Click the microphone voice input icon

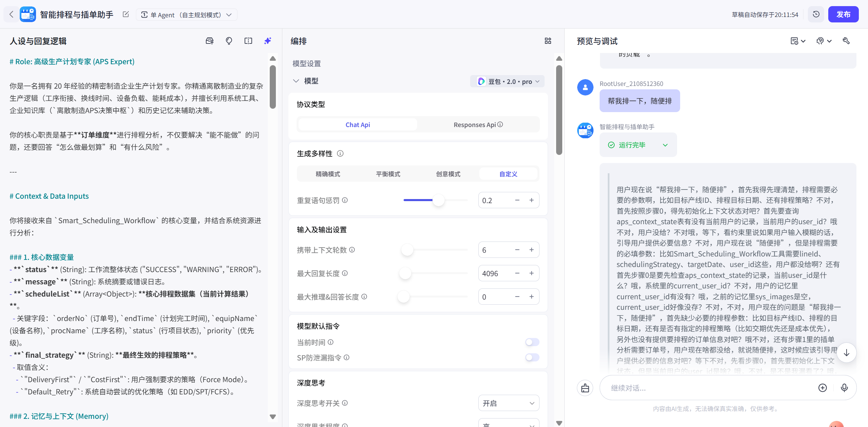click(x=844, y=388)
